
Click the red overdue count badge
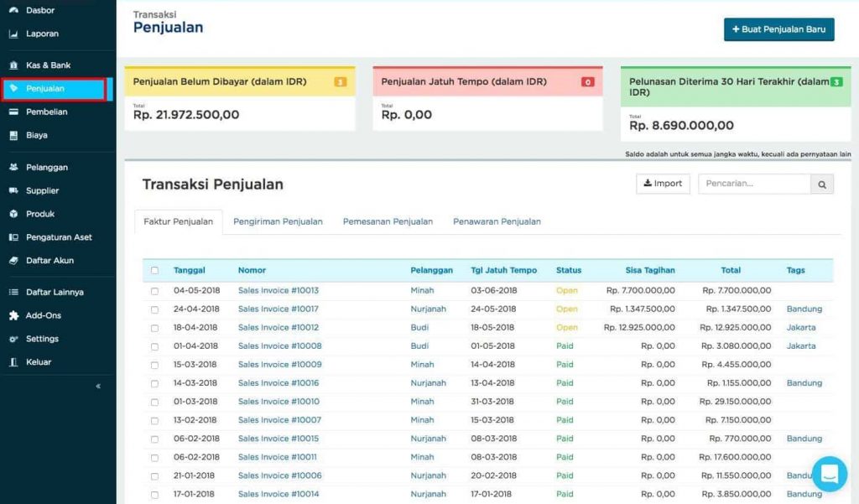588,82
